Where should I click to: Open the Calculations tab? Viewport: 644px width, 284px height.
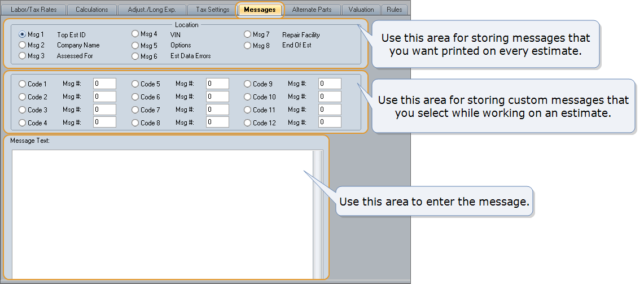[x=91, y=10]
